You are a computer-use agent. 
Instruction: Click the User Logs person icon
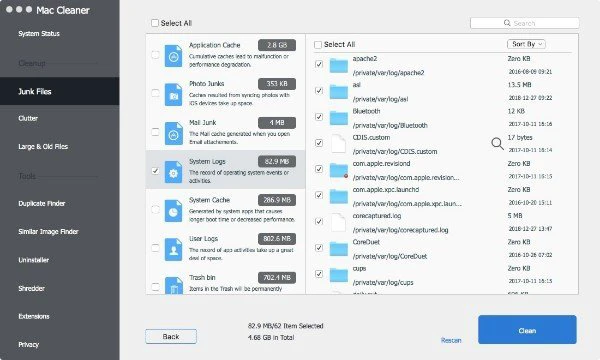[x=173, y=249]
